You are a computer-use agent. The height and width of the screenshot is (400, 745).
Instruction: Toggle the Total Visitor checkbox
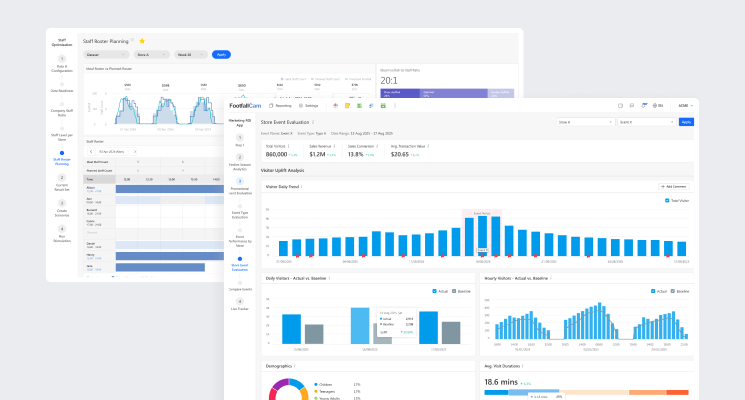click(668, 200)
